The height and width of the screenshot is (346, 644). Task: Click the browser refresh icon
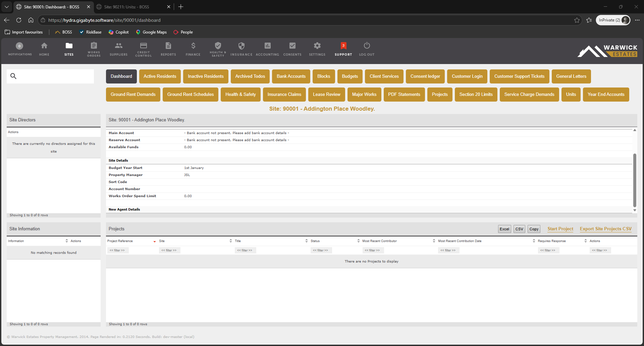tap(19, 20)
